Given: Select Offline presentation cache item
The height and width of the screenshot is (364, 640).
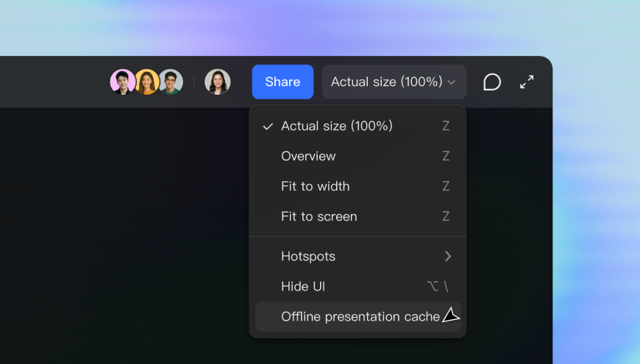Looking at the screenshot, I should coord(358,317).
